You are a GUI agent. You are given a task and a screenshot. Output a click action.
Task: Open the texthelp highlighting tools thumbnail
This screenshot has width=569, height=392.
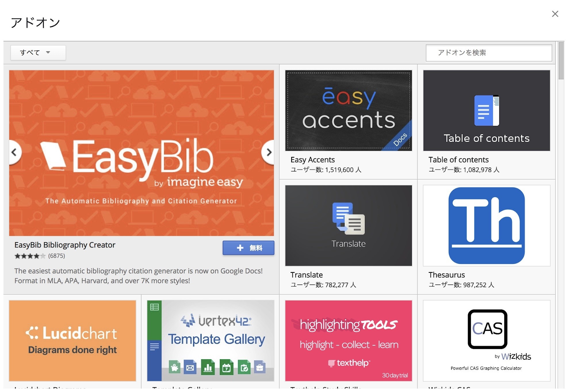point(349,341)
